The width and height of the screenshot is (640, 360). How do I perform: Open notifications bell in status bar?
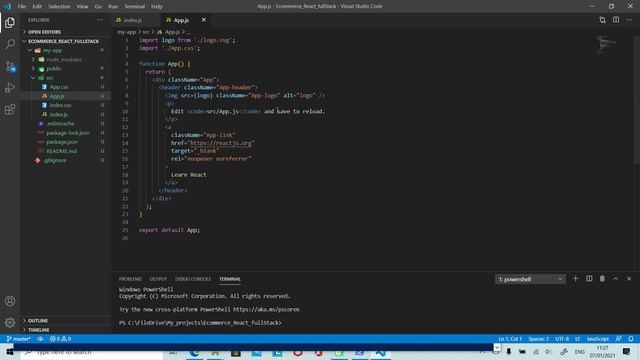[631, 339]
